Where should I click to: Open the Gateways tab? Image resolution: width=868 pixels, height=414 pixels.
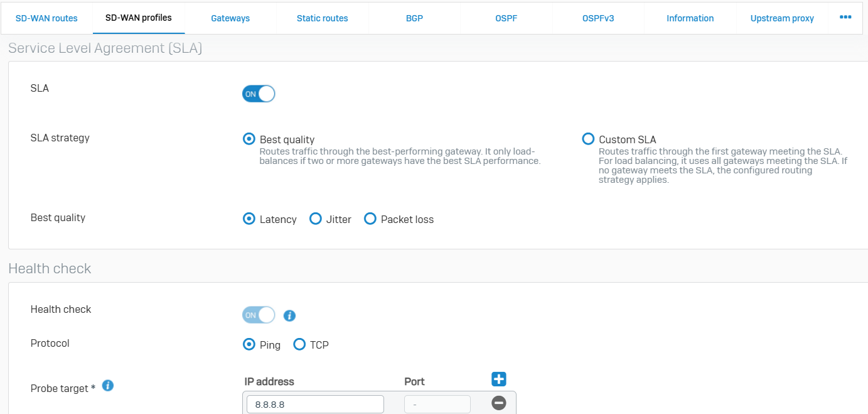point(230,18)
